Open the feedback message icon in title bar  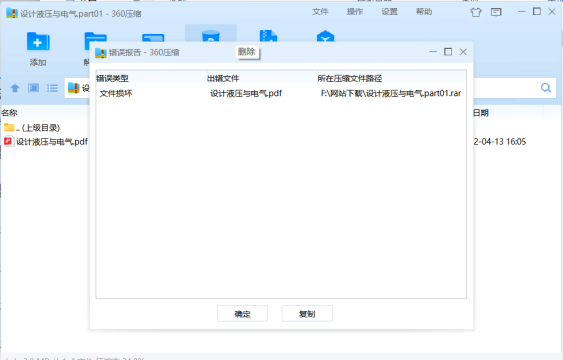click(496, 13)
